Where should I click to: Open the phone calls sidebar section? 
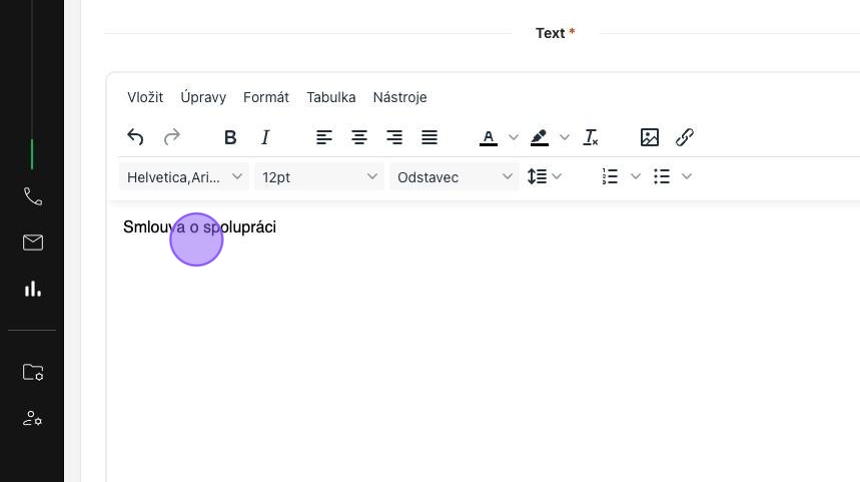33,196
